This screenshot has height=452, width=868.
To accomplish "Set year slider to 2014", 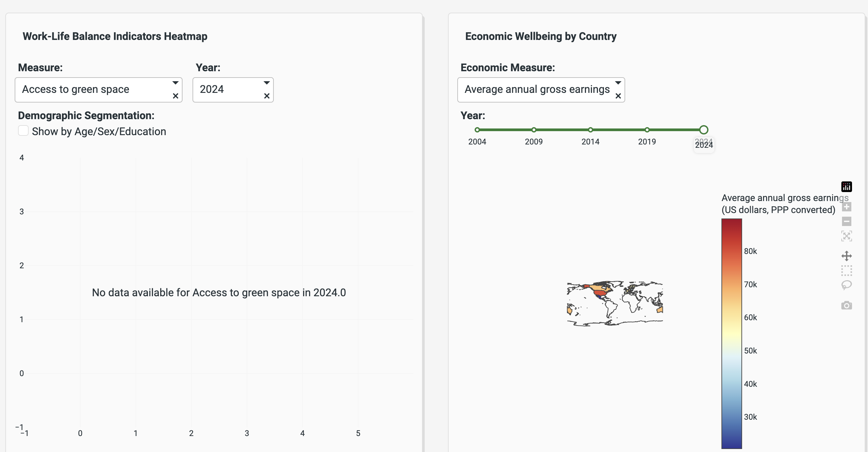I will [x=590, y=130].
